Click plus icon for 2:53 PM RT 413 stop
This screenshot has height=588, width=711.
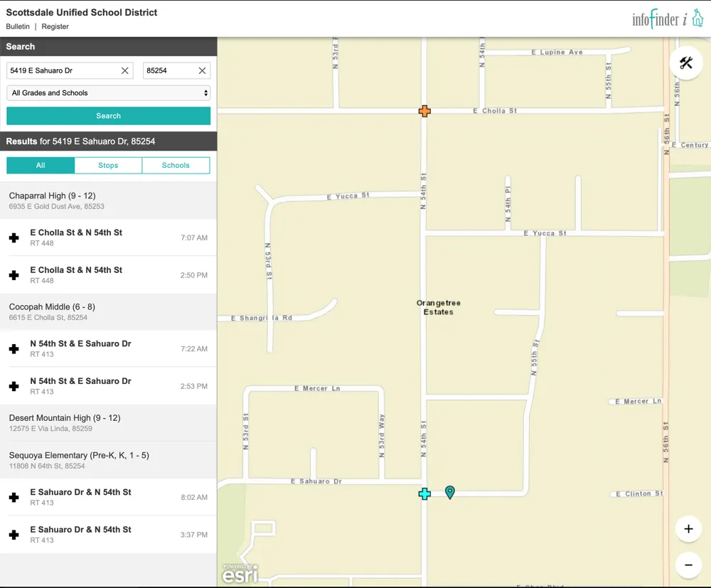click(x=14, y=386)
